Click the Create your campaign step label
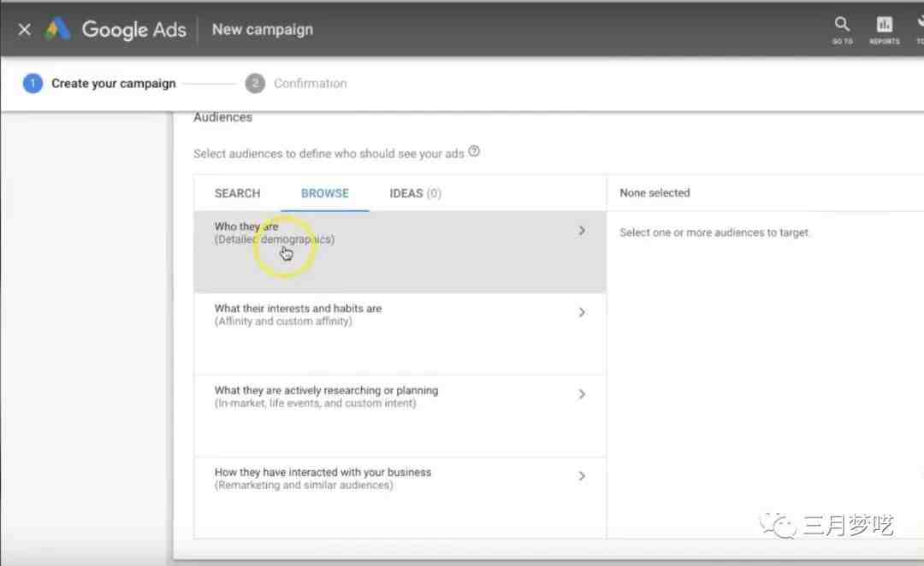 click(113, 83)
